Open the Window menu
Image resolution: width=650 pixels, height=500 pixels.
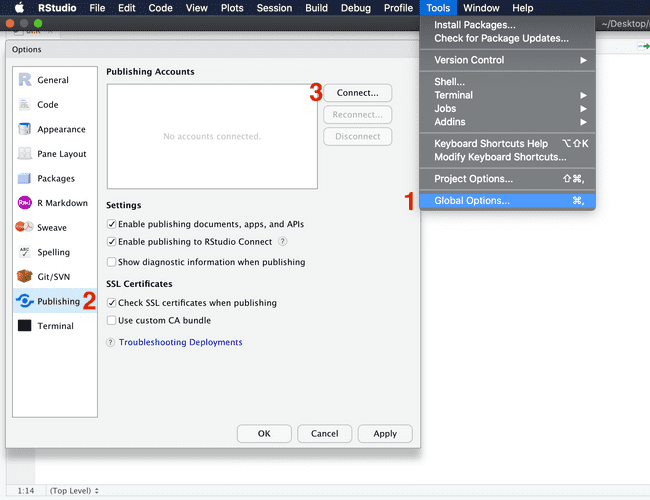point(481,8)
